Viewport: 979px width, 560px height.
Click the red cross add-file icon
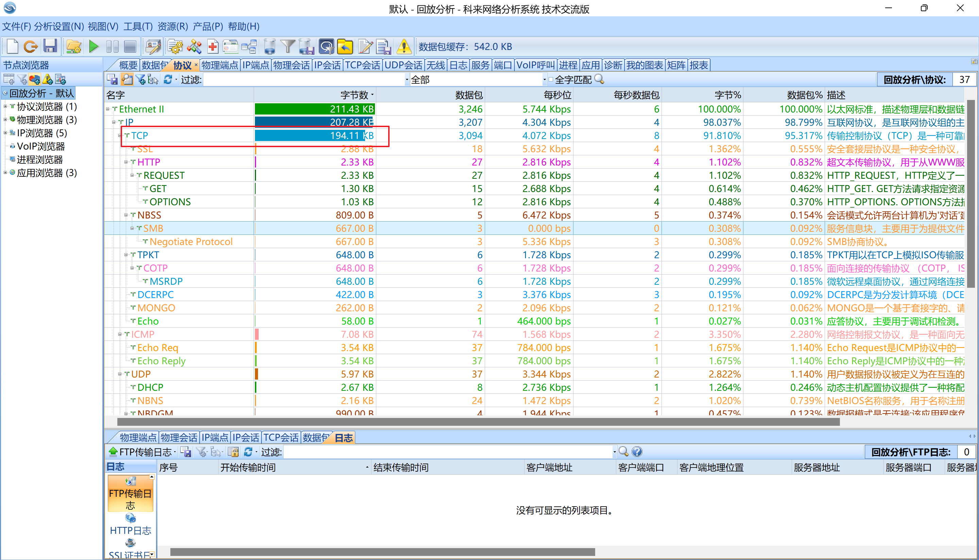click(213, 47)
